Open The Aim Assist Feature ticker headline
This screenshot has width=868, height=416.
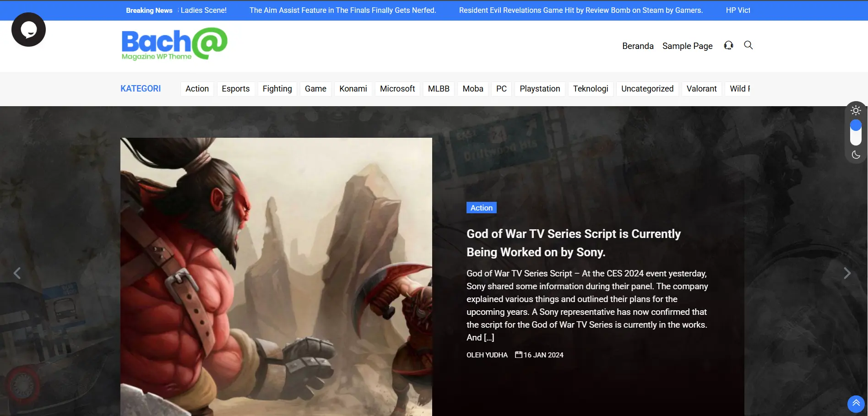pyautogui.click(x=342, y=10)
